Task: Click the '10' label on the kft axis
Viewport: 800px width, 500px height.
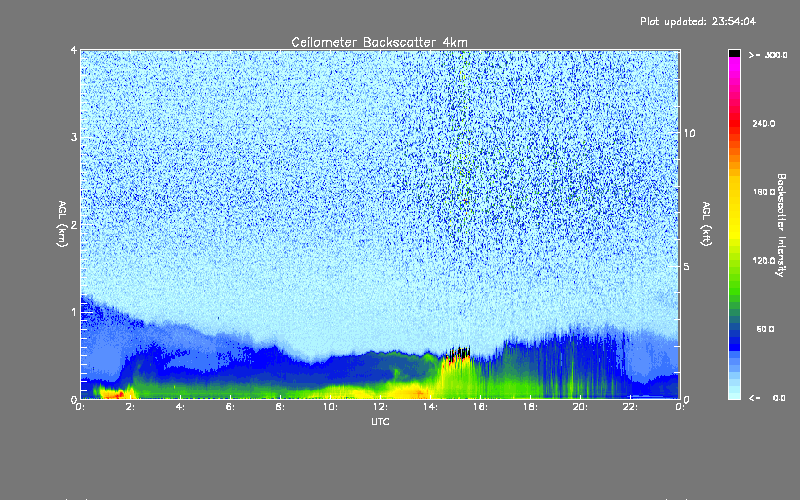Action: pos(689,134)
